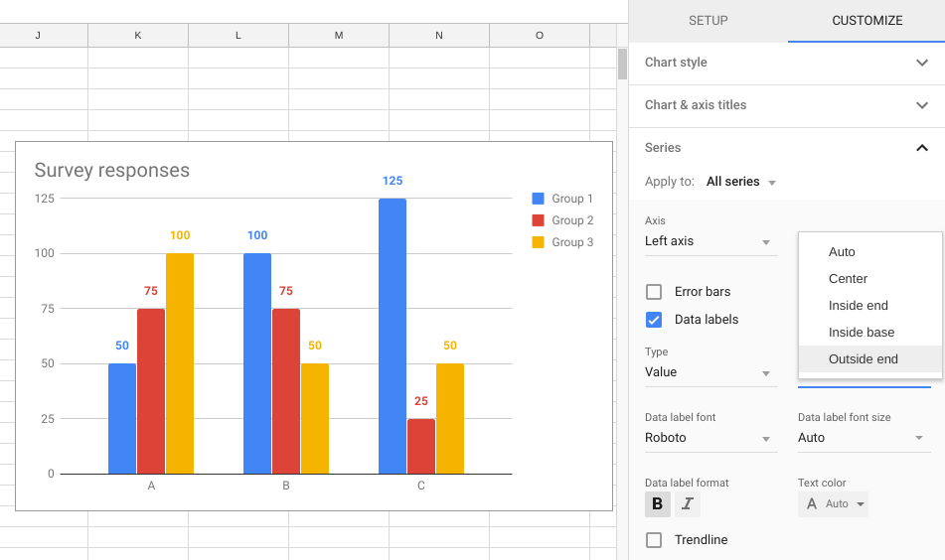Select the Group 2 legend label
Screen dimensions: 945x560
pyautogui.click(x=572, y=220)
